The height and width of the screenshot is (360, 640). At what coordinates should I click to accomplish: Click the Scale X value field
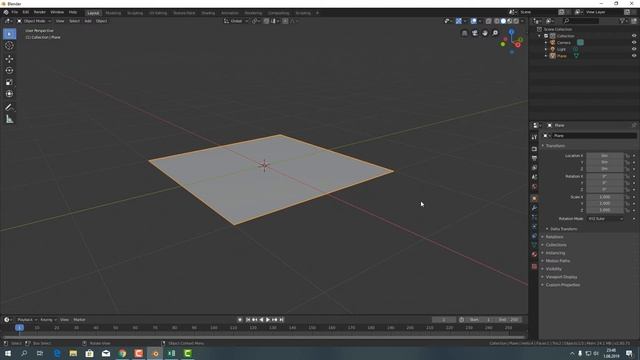605,197
